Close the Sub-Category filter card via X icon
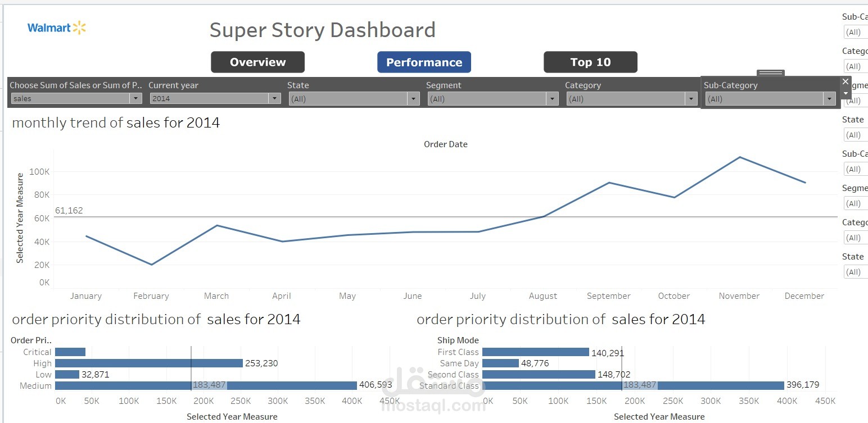Image resolution: width=868 pixels, height=423 pixels. [x=846, y=81]
